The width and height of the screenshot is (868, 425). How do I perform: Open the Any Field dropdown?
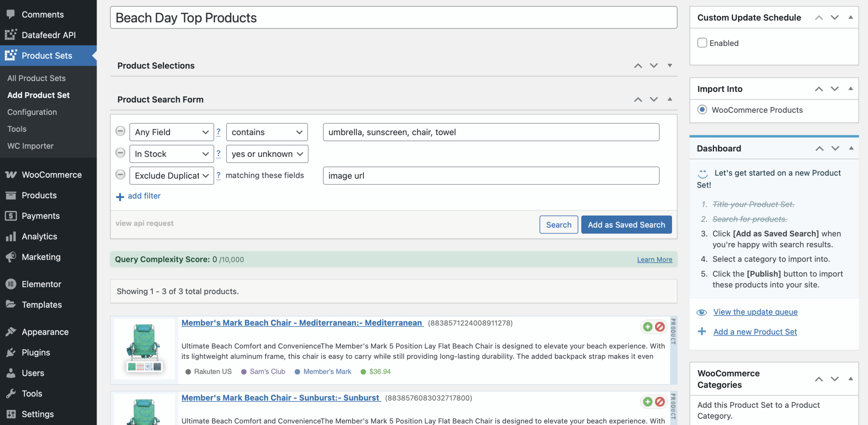[x=172, y=132]
